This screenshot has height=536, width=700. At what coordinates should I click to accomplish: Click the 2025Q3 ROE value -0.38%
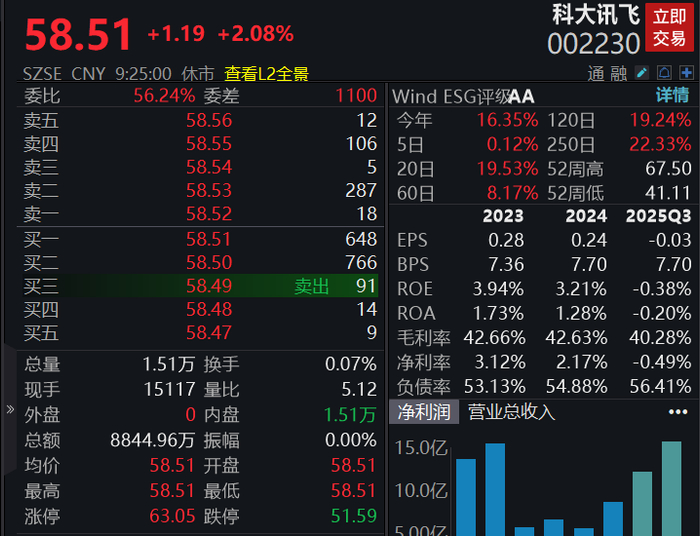coord(662,289)
